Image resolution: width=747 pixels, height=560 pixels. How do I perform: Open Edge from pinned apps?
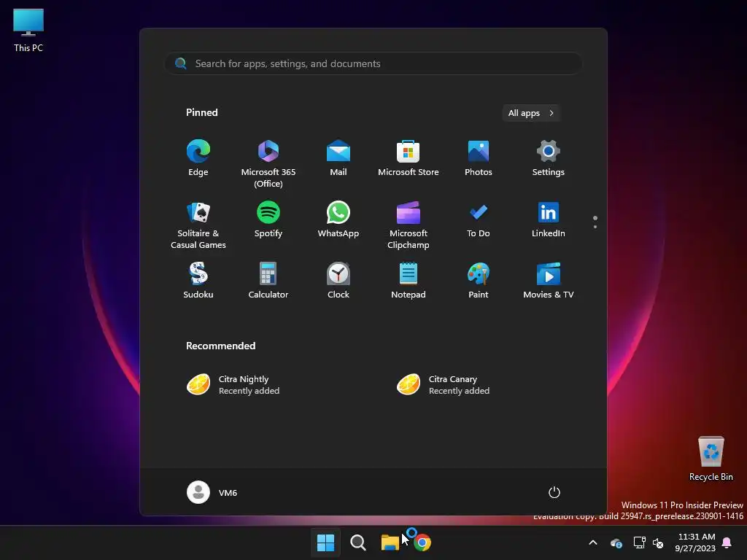coord(198,158)
